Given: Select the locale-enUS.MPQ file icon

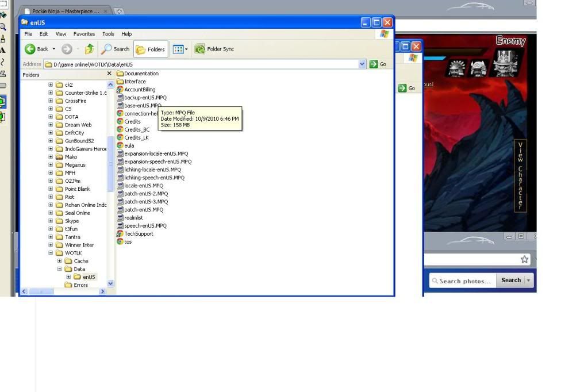Looking at the screenshot, I should [x=120, y=185].
